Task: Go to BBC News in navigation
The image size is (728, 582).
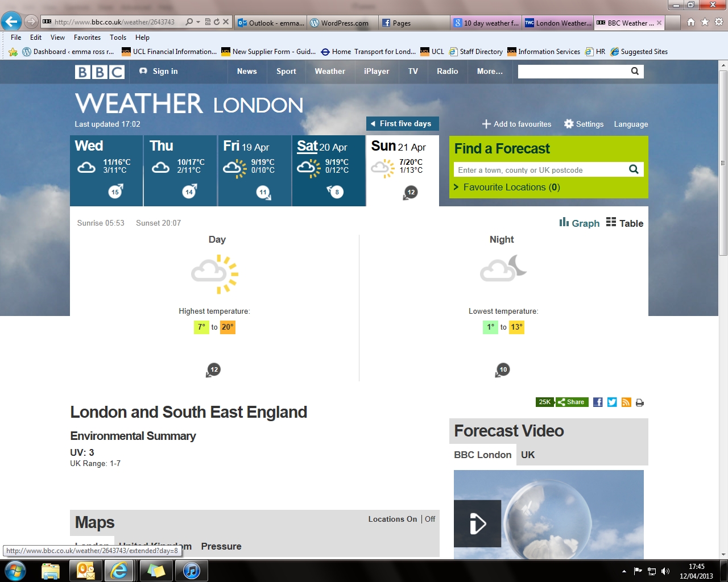Action: (247, 72)
